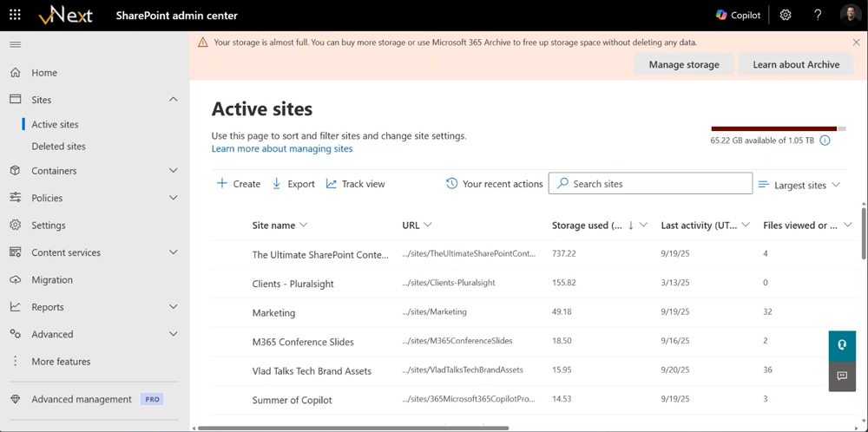This screenshot has width=868, height=432.
Task: Click the Manage storage button
Action: click(684, 65)
